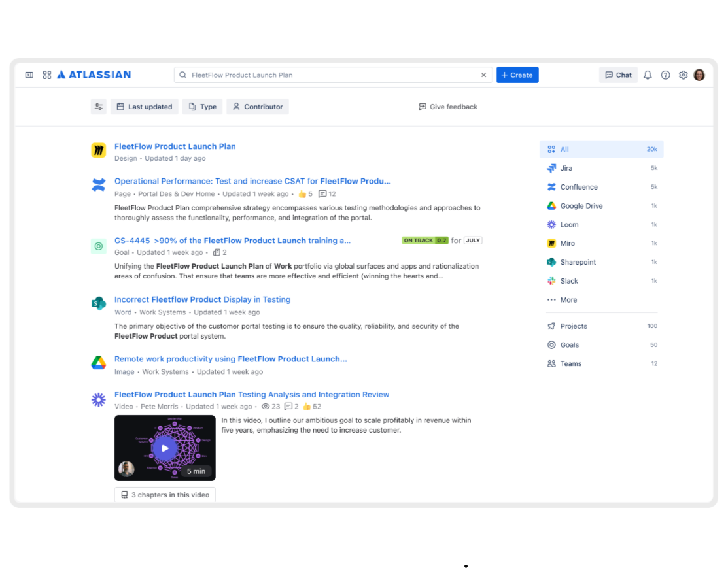Toggle the sidebar panel icon
Image resolution: width=728 pixels, height=585 pixels.
[x=29, y=75]
